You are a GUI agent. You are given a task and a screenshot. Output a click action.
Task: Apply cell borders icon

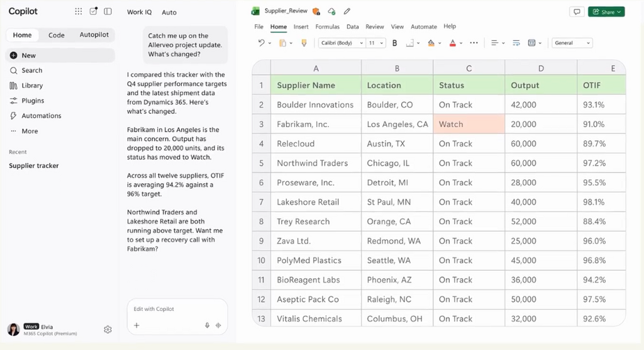tap(409, 43)
